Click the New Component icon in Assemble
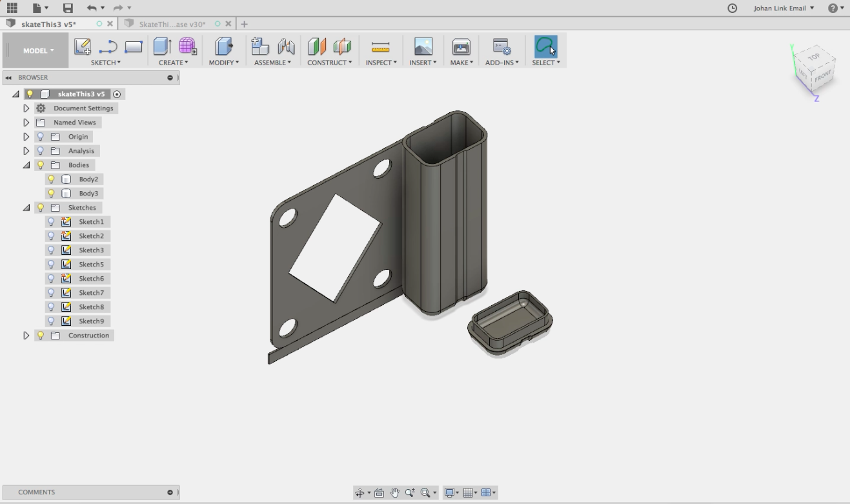Image resolution: width=850 pixels, height=504 pixels. [x=260, y=46]
